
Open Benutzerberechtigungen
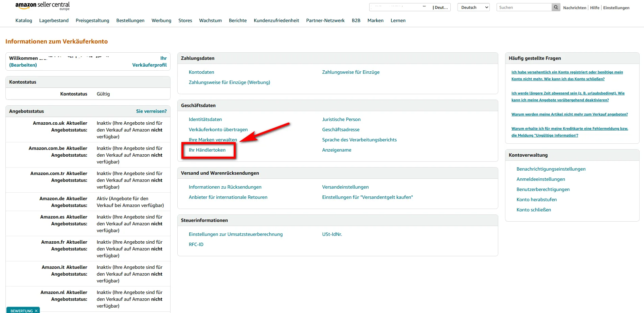(543, 189)
